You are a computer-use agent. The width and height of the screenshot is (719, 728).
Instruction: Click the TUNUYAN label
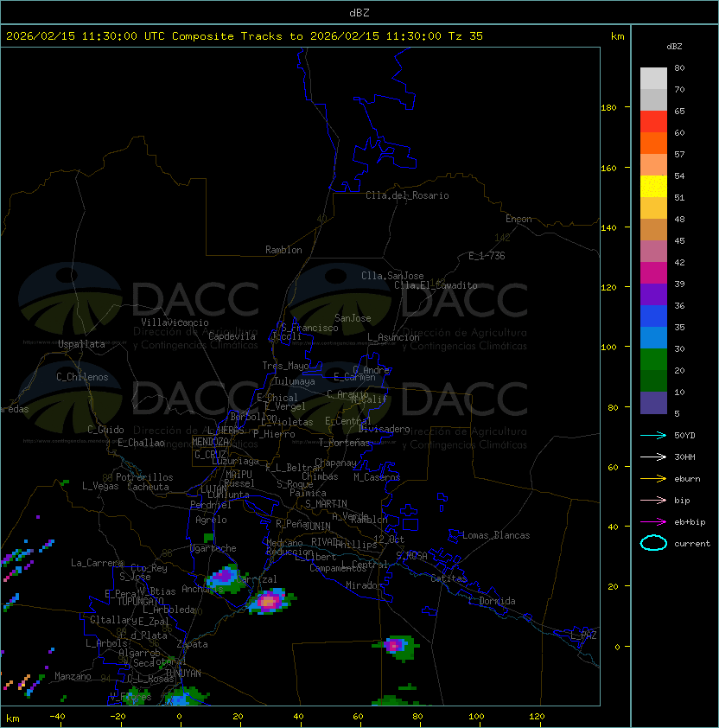[x=183, y=674]
